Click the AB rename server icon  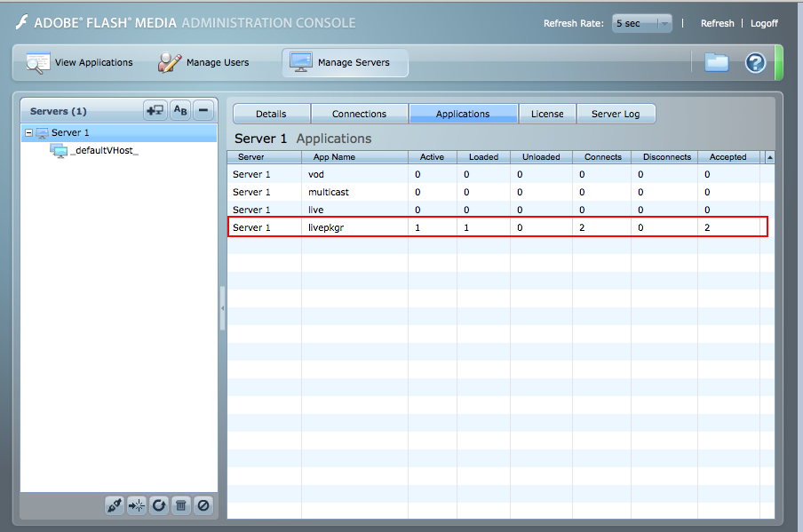[x=180, y=110]
